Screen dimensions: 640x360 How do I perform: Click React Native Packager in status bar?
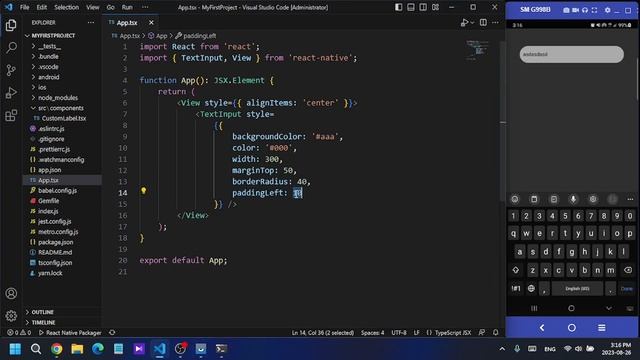[x=70, y=333]
